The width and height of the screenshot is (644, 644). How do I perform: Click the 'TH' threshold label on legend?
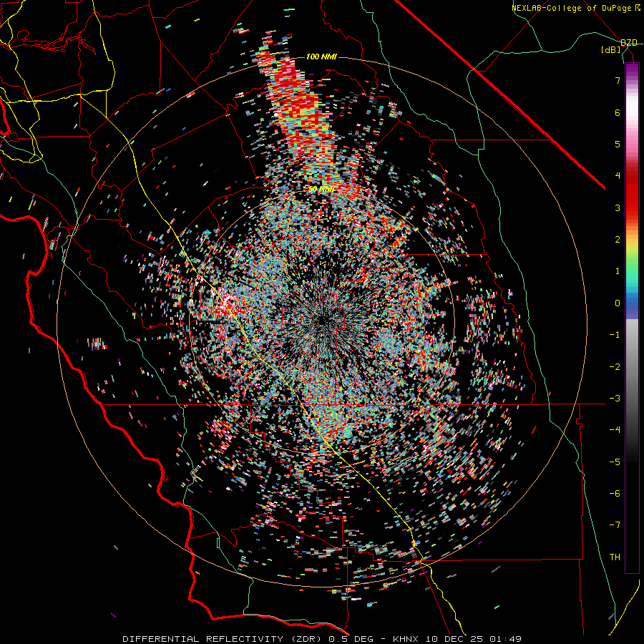pos(615,557)
